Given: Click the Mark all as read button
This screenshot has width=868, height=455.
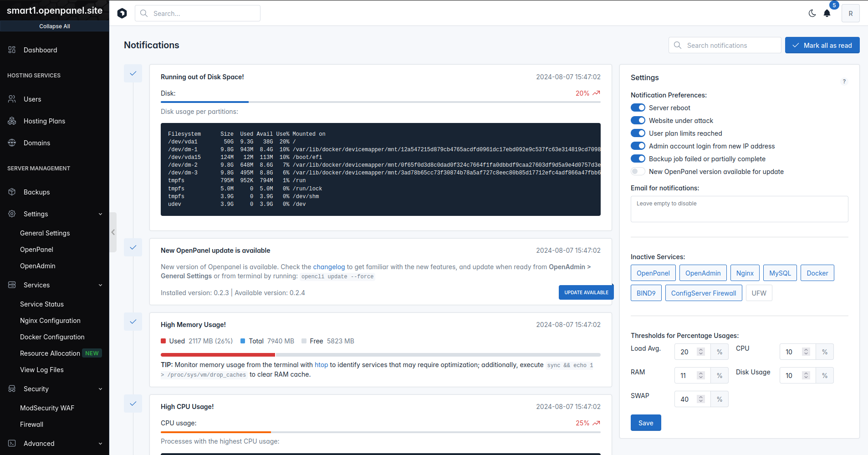Looking at the screenshot, I should tap(822, 45).
